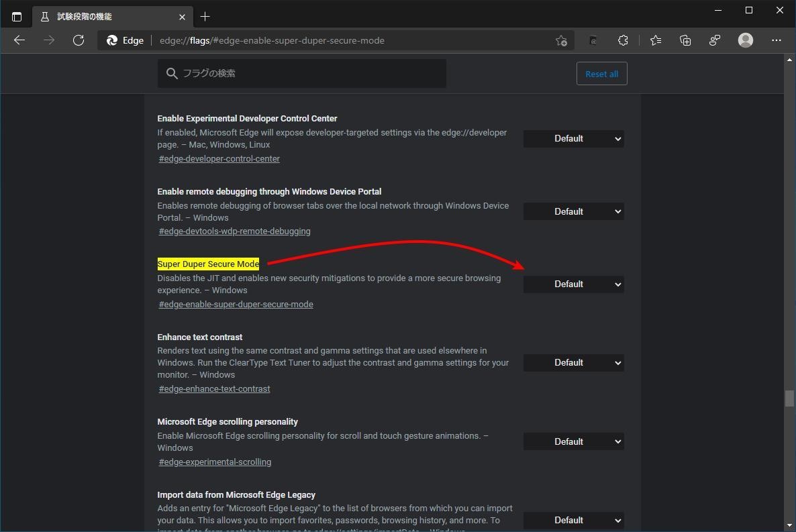The width and height of the screenshot is (796, 532).
Task: Open dropdown for remote debugging Windows Device Portal
Action: [574, 212]
